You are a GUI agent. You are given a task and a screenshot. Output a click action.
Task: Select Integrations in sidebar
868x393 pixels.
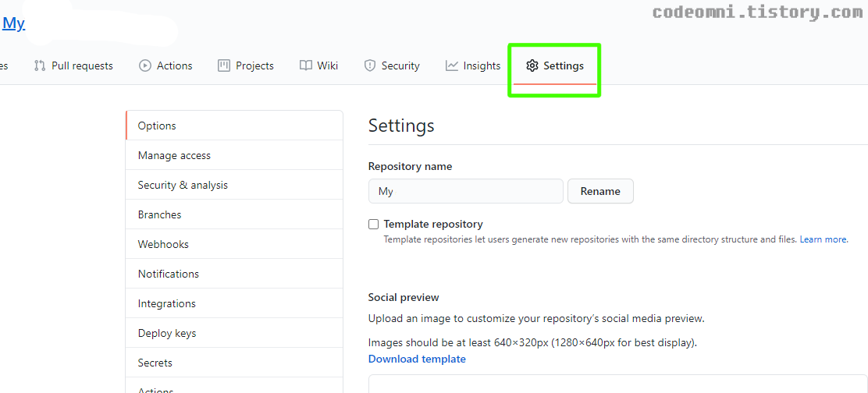(234, 303)
